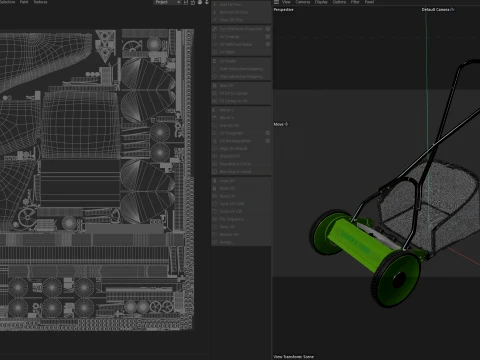480x360 pixels.
Task: Click Boundary to Quad command
Action: click(241, 172)
